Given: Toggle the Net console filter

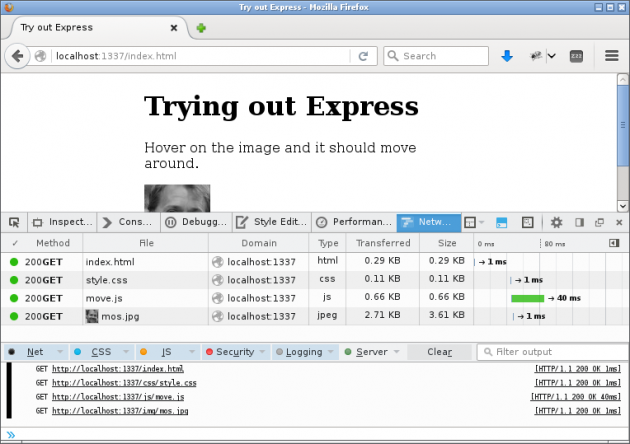Looking at the screenshot, I should (x=30, y=352).
